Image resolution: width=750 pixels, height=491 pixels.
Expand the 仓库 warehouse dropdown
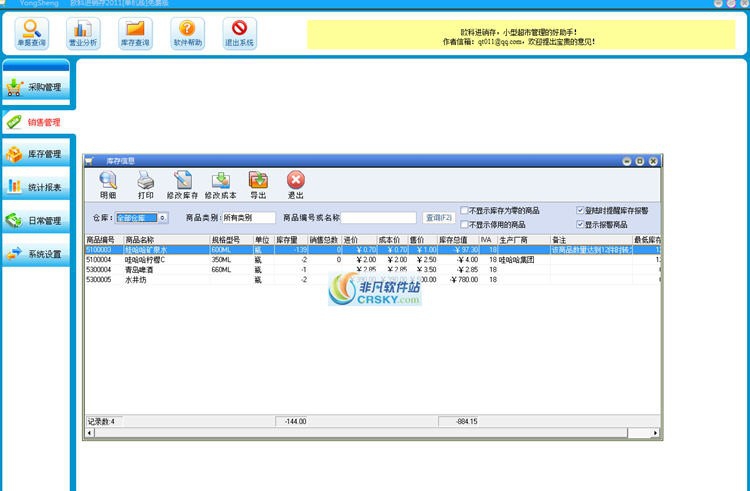click(x=163, y=217)
